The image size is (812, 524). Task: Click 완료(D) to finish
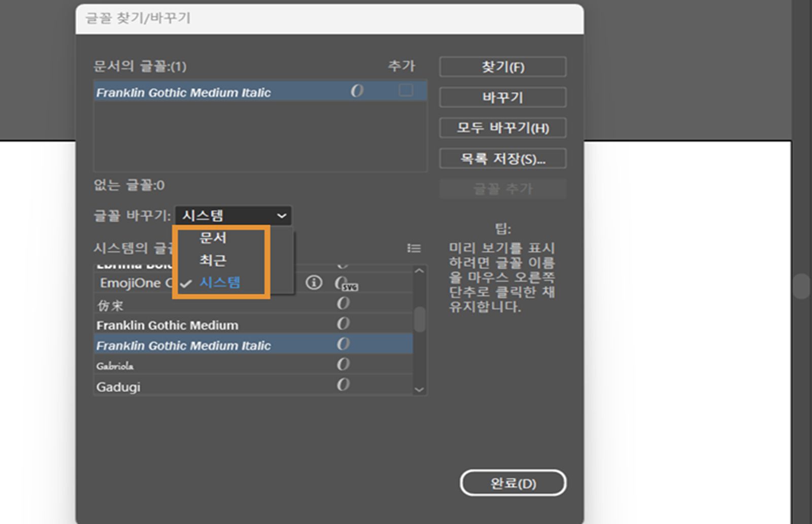(x=513, y=483)
